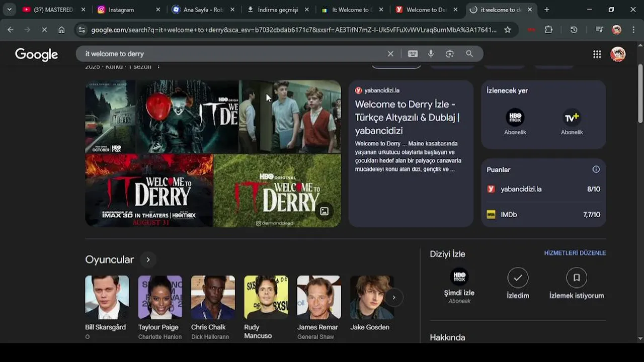Viewport: 644px width, 362px height.
Task: Open the Pennywise red balloon poster
Action: (187, 117)
